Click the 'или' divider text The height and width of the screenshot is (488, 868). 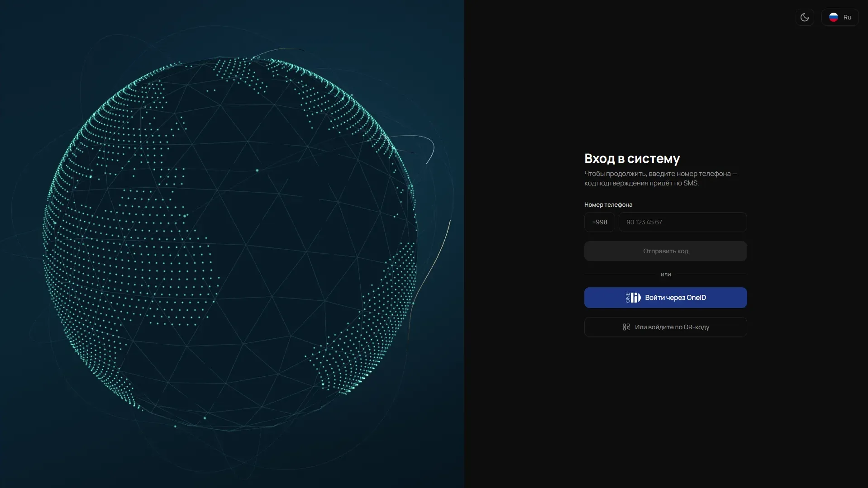[x=666, y=274]
